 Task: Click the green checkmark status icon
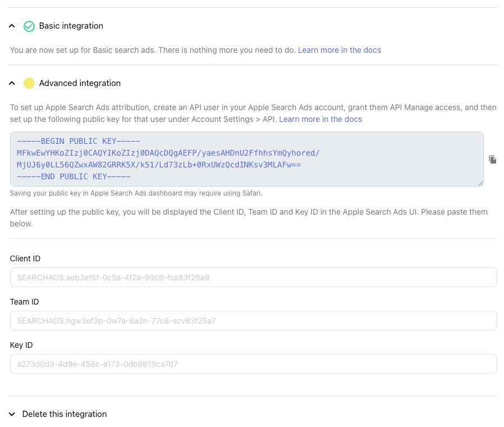(x=29, y=26)
